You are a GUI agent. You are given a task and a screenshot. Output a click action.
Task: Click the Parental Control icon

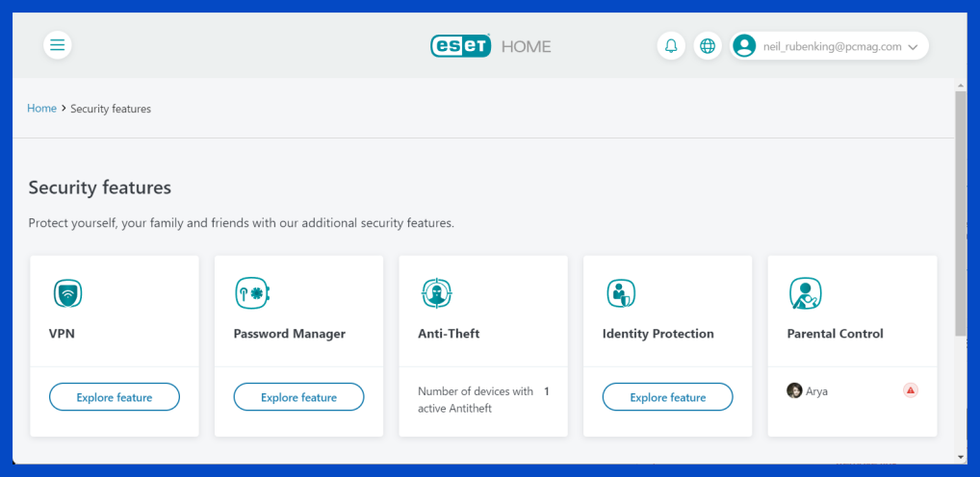click(805, 293)
